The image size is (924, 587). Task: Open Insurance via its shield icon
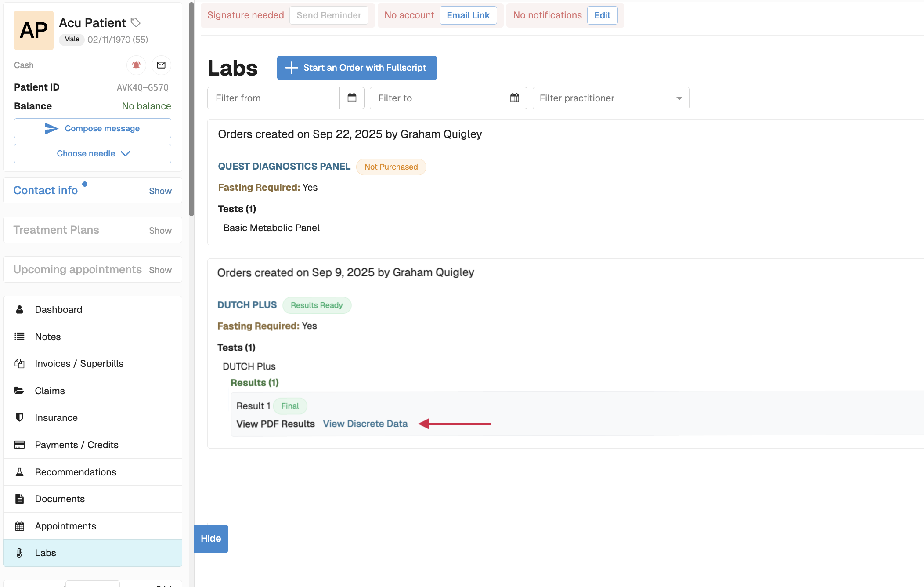19,417
